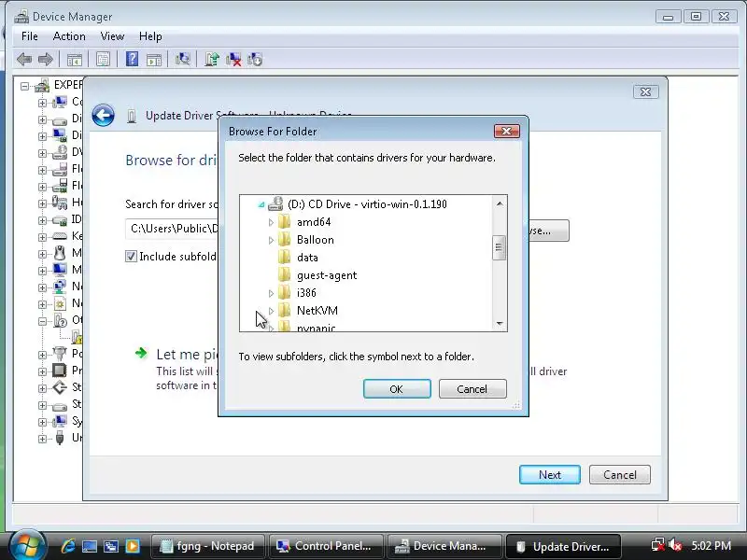The height and width of the screenshot is (560, 747).
Task: Collapse the D: CD Drive node
Action: click(x=261, y=204)
